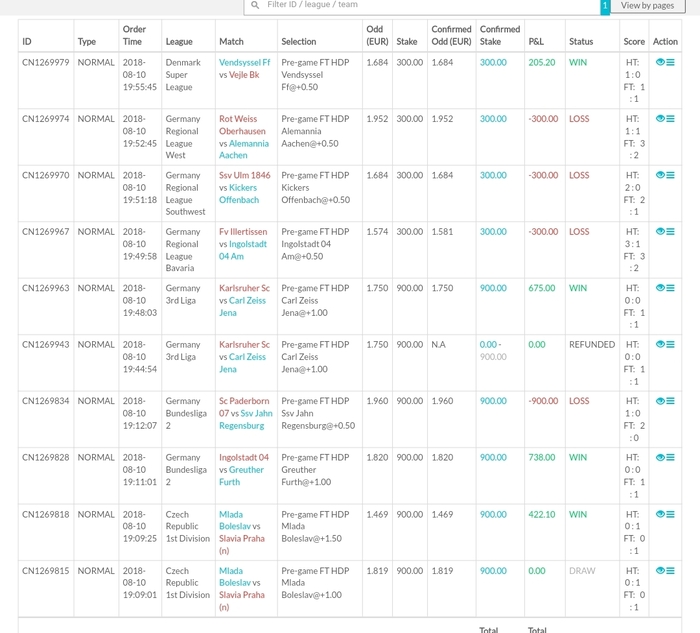Sort by the P&L column header
The height and width of the screenshot is (633, 700).
pos(536,42)
